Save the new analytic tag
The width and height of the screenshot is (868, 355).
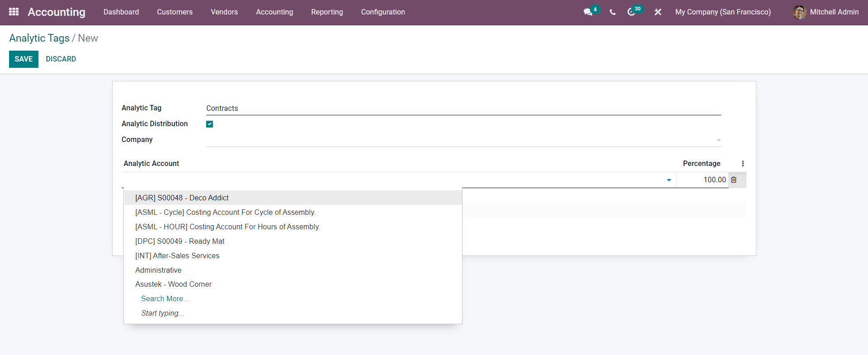(24, 59)
